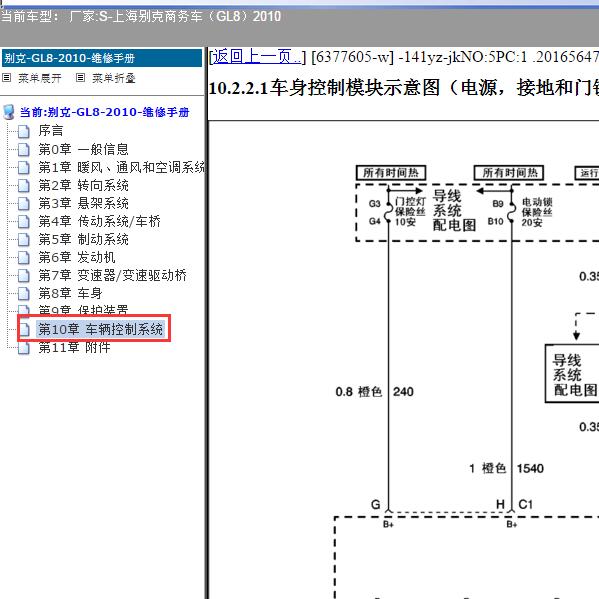599x599 pixels.
Task: Click the 门控灯保险丝 10安 label
Action: tap(410, 212)
